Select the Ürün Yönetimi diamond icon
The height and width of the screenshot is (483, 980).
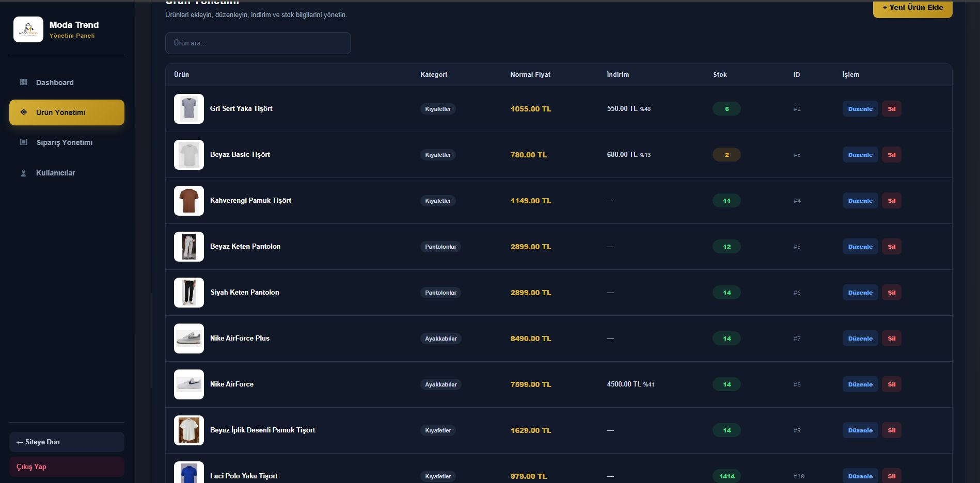click(24, 112)
